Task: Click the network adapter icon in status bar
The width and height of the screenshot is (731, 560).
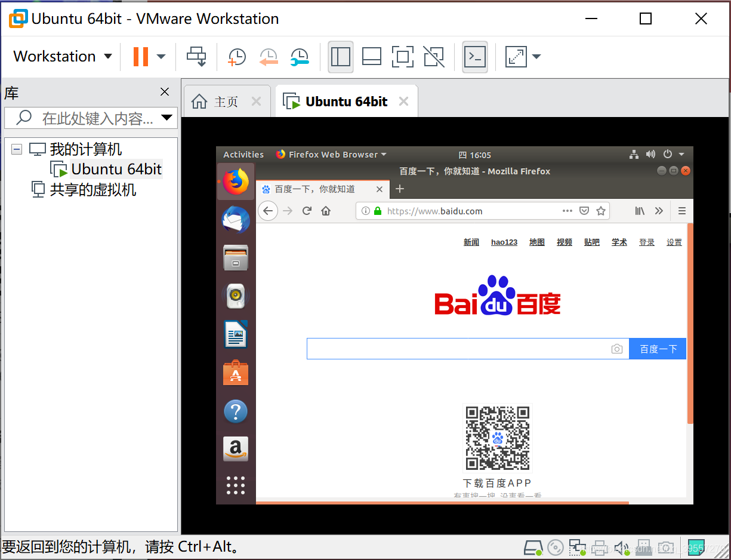Action: [577, 547]
